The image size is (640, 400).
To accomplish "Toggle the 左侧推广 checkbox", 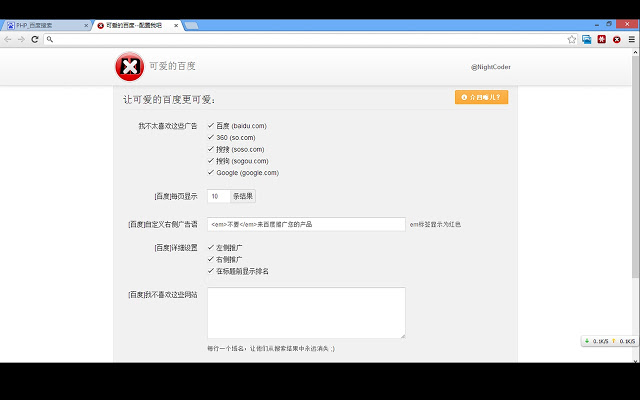I will tap(211, 248).
